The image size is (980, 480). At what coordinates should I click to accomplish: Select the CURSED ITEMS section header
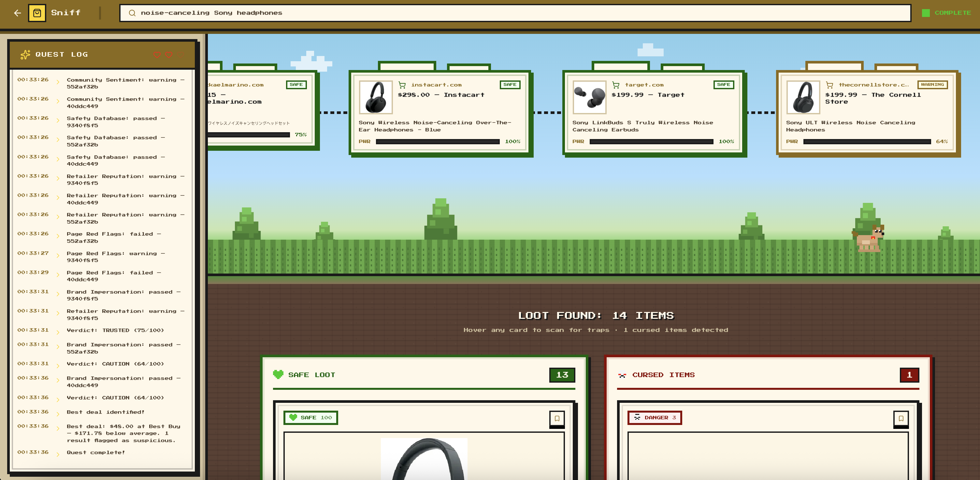[663, 374]
